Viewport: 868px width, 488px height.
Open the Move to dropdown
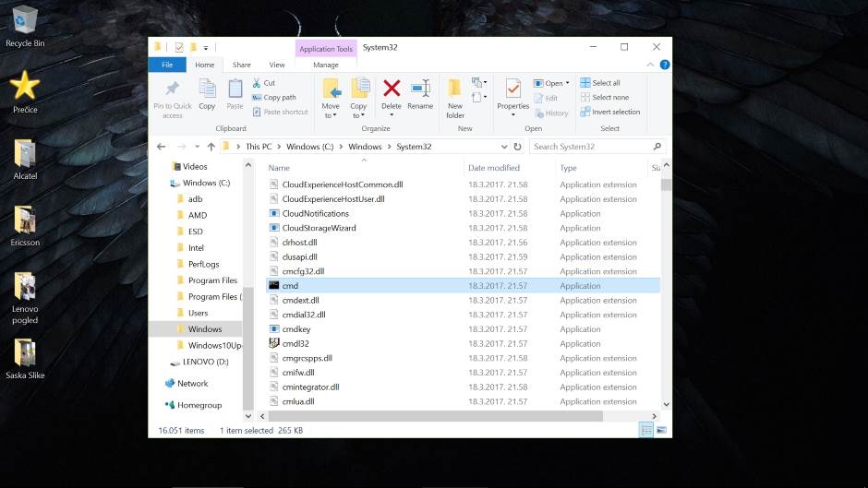coord(331,111)
